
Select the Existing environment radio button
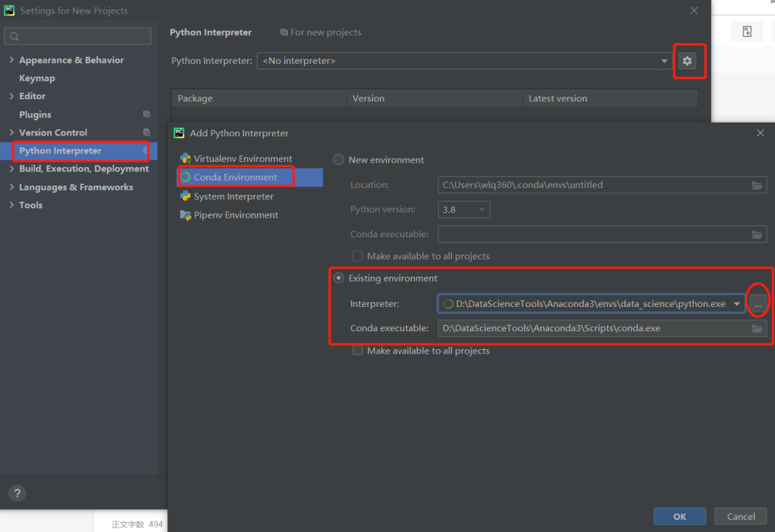click(339, 278)
